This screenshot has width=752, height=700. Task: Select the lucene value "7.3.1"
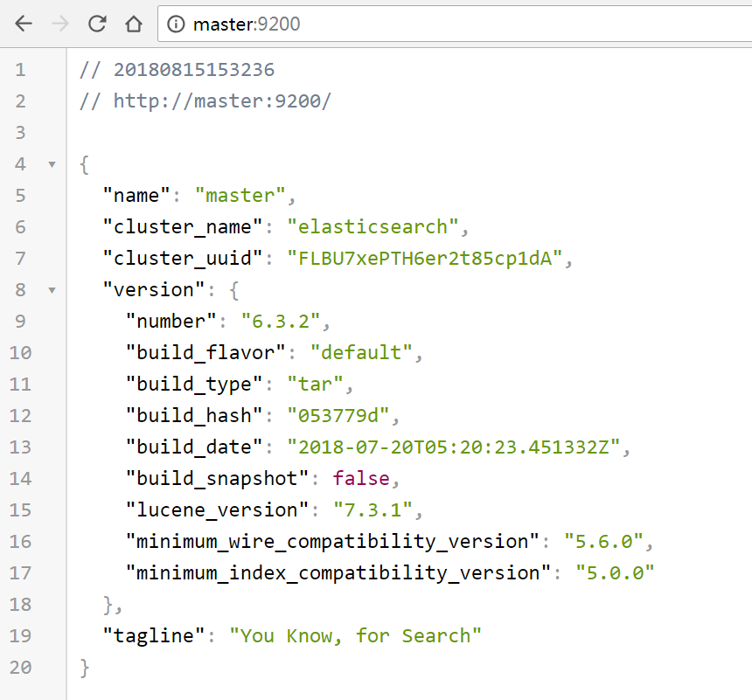click(373, 510)
